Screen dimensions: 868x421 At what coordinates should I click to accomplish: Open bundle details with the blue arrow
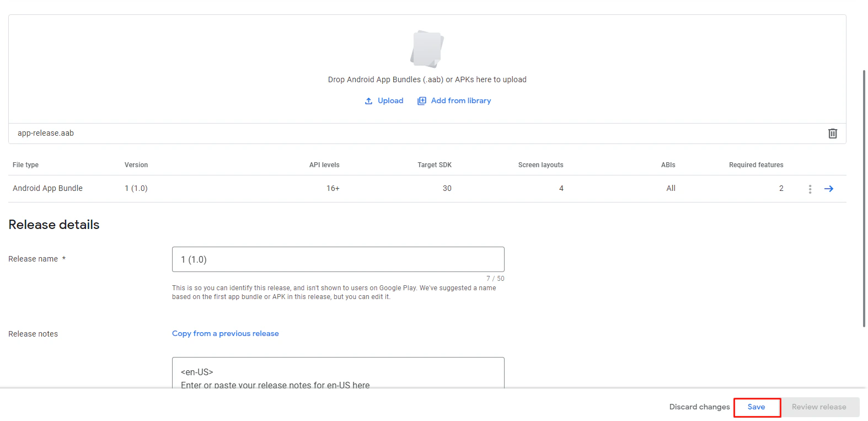828,189
